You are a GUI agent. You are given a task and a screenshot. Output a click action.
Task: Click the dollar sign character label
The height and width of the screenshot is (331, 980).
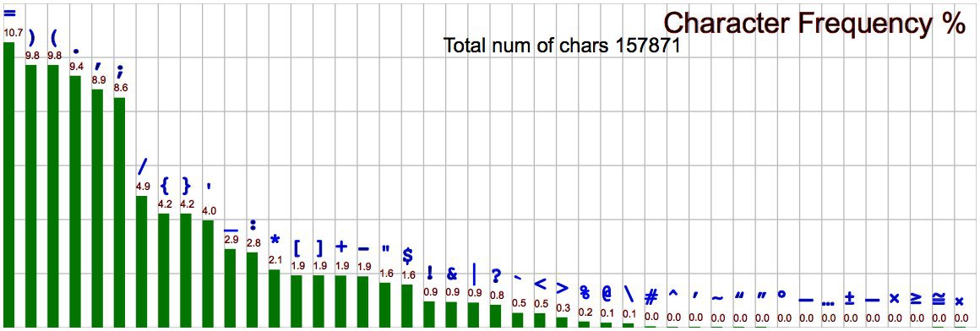coord(407,255)
